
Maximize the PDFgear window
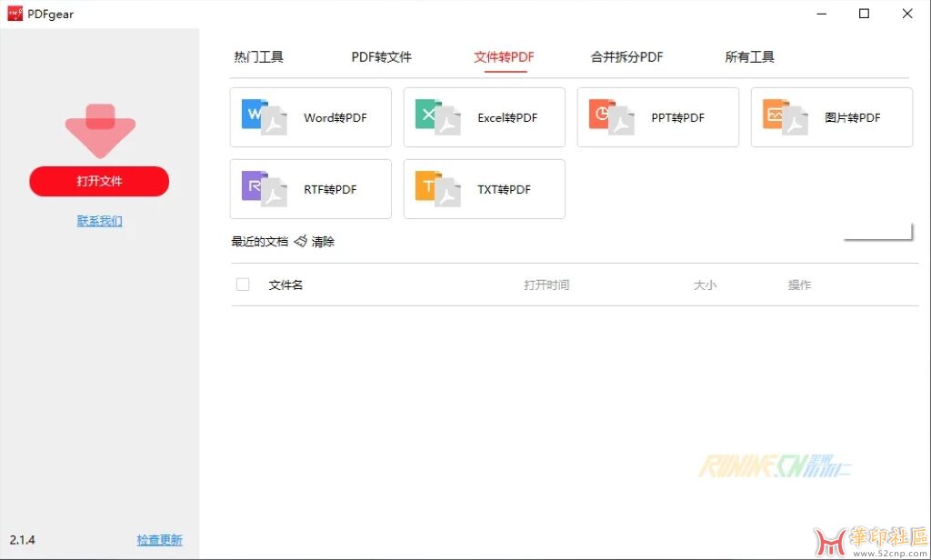point(865,14)
